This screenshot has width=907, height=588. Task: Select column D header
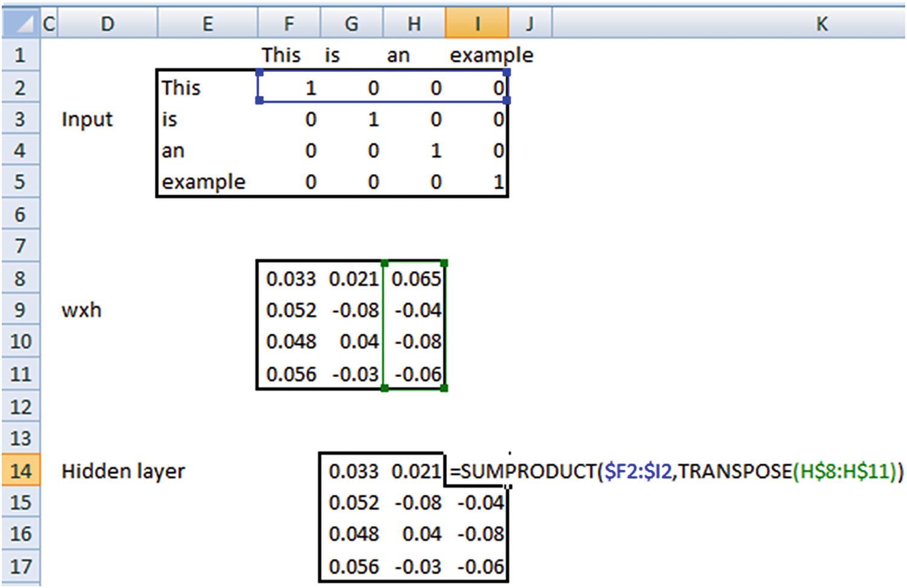[108, 24]
